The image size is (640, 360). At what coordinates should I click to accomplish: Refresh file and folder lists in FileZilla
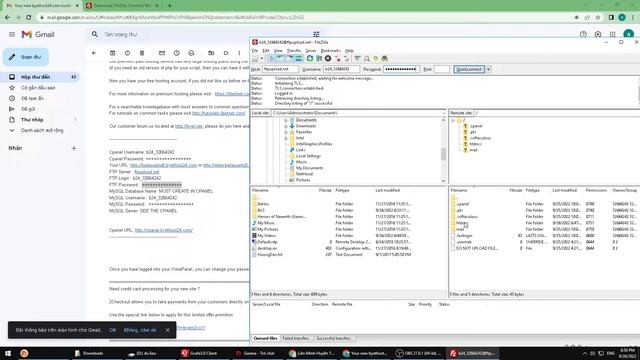click(310, 59)
